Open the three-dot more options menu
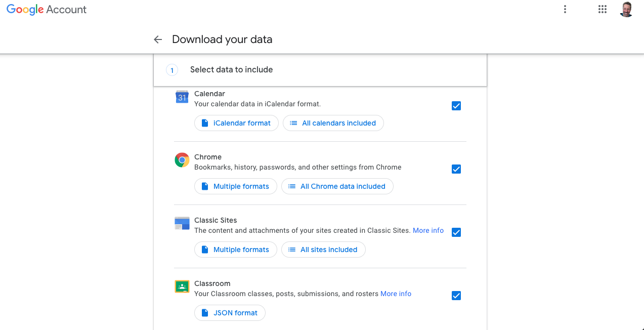This screenshot has height=330, width=644. point(565,9)
